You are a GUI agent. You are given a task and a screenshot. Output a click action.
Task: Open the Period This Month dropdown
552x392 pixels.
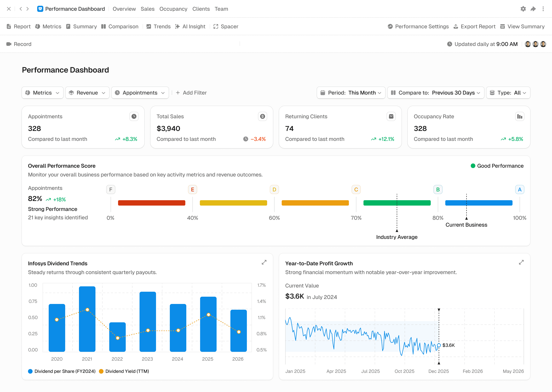click(351, 93)
